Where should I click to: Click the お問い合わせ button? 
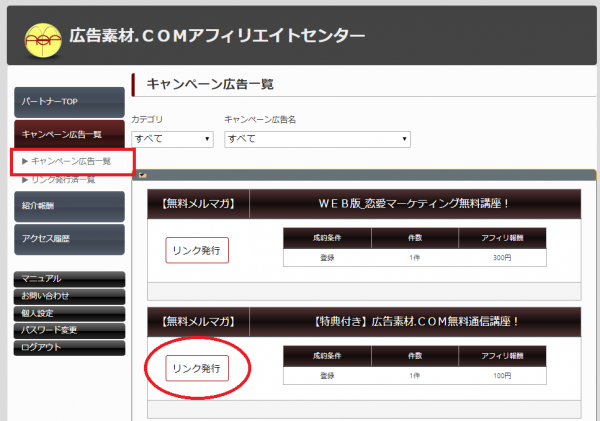pyautogui.click(x=69, y=296)
